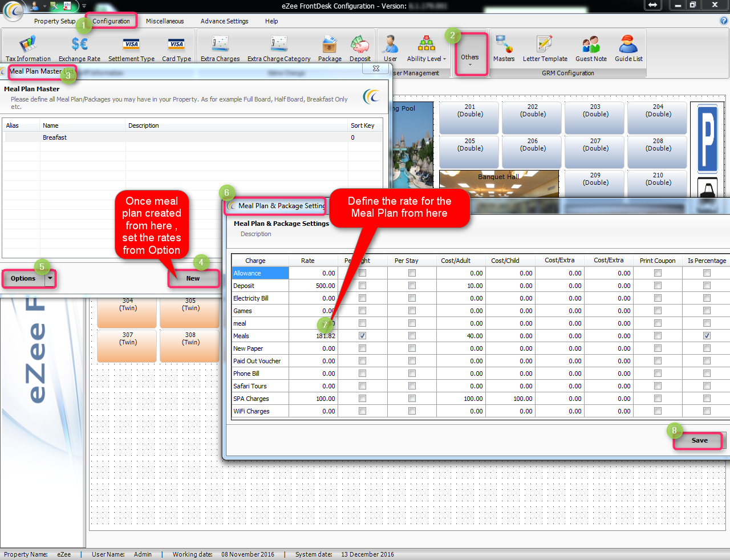Open quick access toolbar customize arrow
Image resolution: width=730 pixels, height=560 pixels.
[x=84, y=6]
